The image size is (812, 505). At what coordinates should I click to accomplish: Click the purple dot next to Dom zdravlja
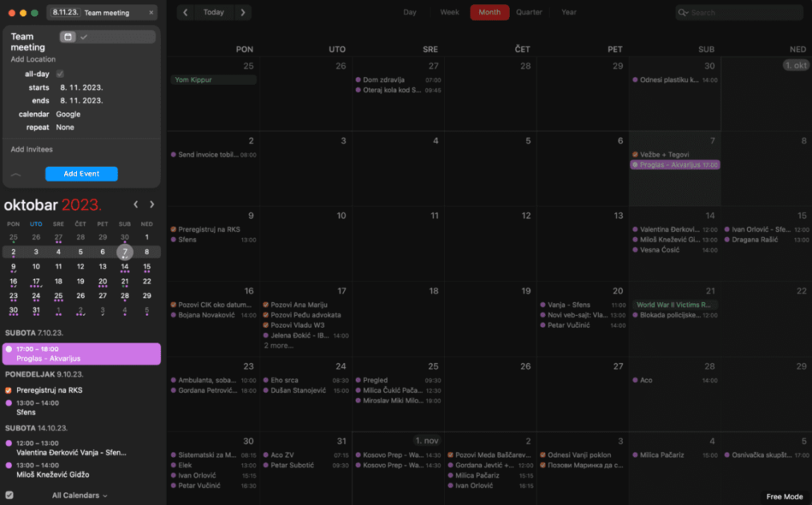pyautogui.click(x=358, y=81)
